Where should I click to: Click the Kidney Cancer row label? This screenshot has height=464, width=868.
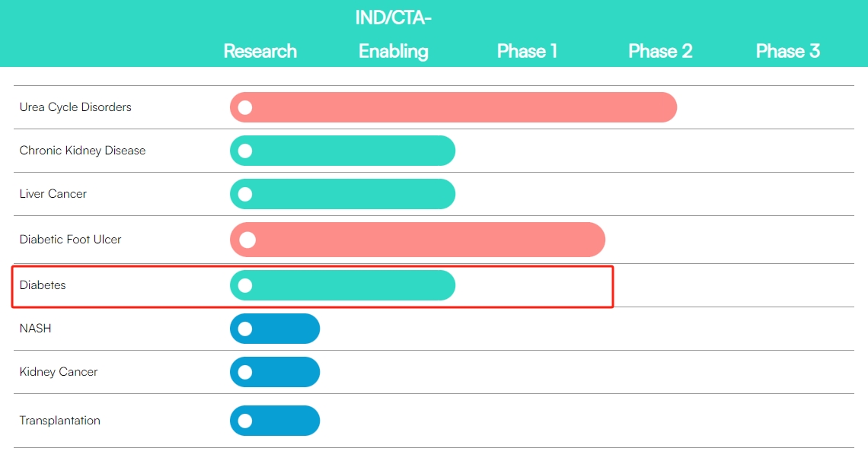coord(59,372)
